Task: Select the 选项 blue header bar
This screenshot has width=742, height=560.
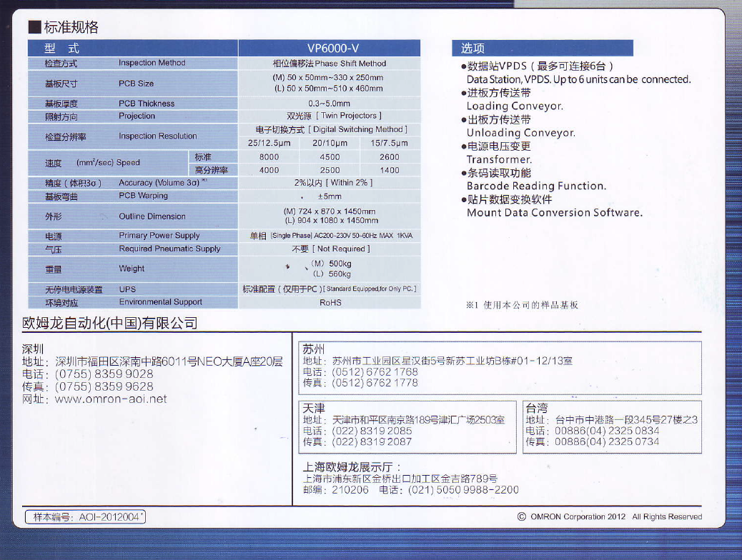Action: 543,49
